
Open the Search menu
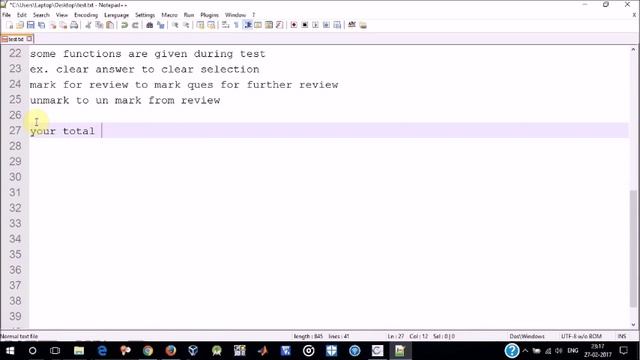click(41, 15)
